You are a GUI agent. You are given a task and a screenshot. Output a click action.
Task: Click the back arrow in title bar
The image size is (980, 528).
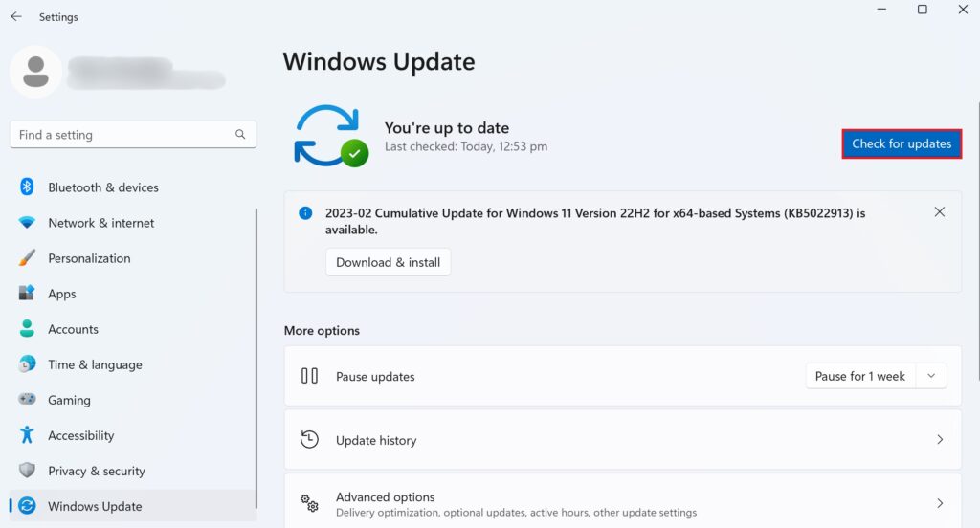[x=16, y=17]
